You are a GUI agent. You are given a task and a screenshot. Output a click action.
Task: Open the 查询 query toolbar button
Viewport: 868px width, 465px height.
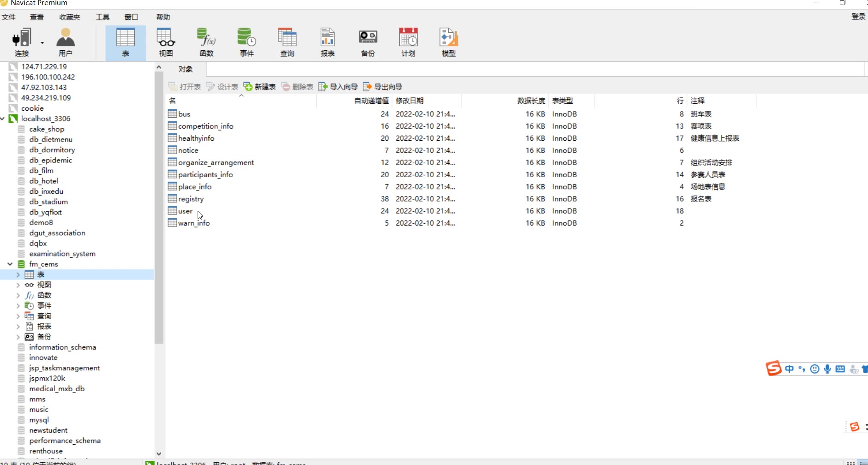click(x=287, y=42)
